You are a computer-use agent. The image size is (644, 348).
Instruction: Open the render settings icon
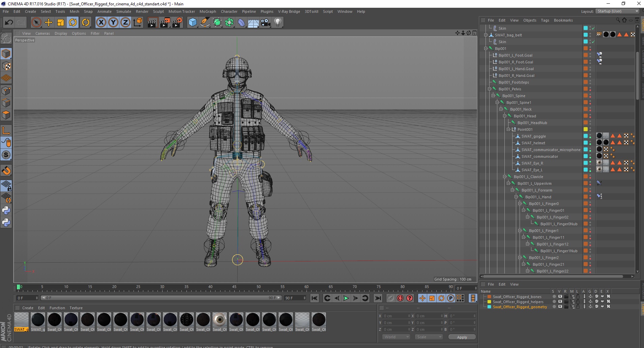click(177, 23)
